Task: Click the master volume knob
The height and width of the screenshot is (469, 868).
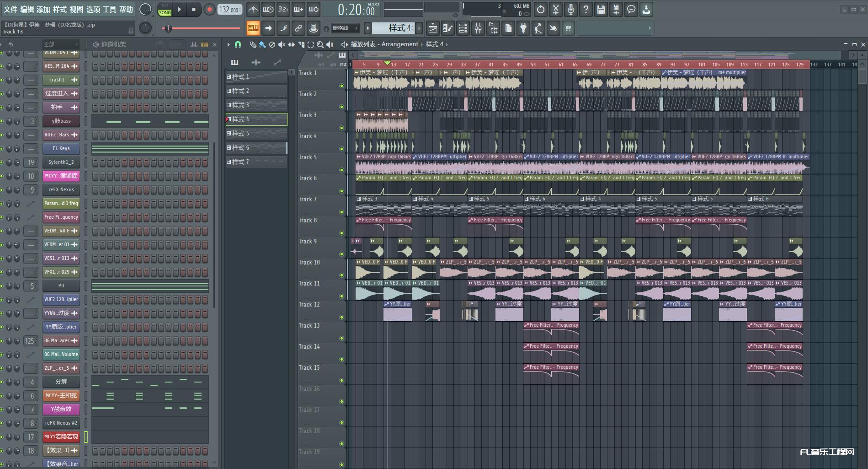Action: [x=145, y=9]
